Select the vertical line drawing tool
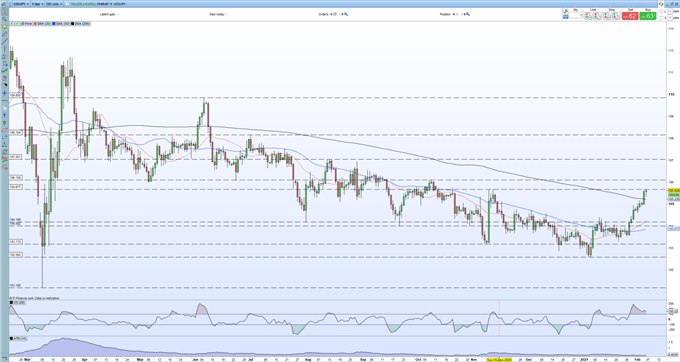 4,49
